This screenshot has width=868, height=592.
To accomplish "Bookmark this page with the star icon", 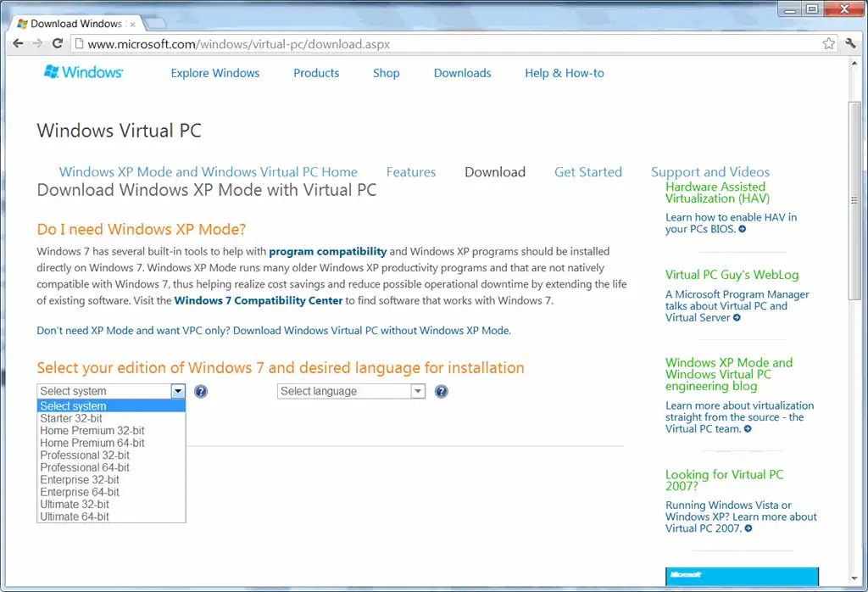I will coord(828,44).
